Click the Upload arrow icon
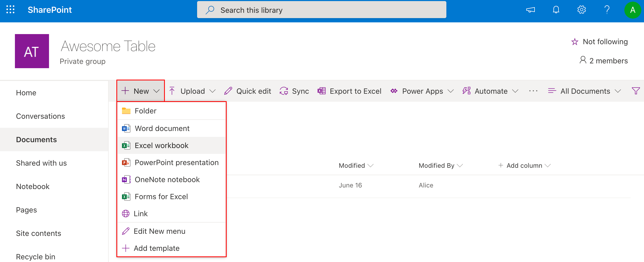The height and width of the screenshot is (262, 644). click(x=172, y=91)
